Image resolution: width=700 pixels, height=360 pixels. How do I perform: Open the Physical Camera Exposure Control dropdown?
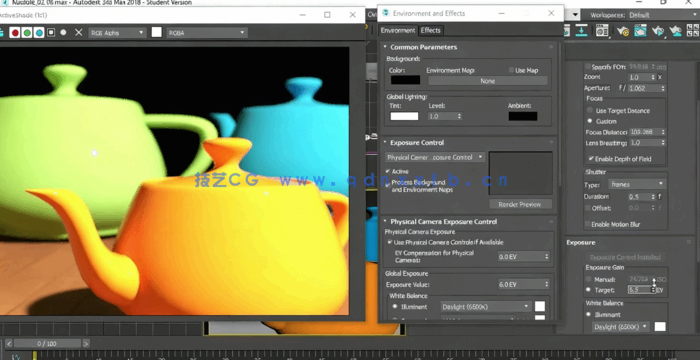coord(435,157)
